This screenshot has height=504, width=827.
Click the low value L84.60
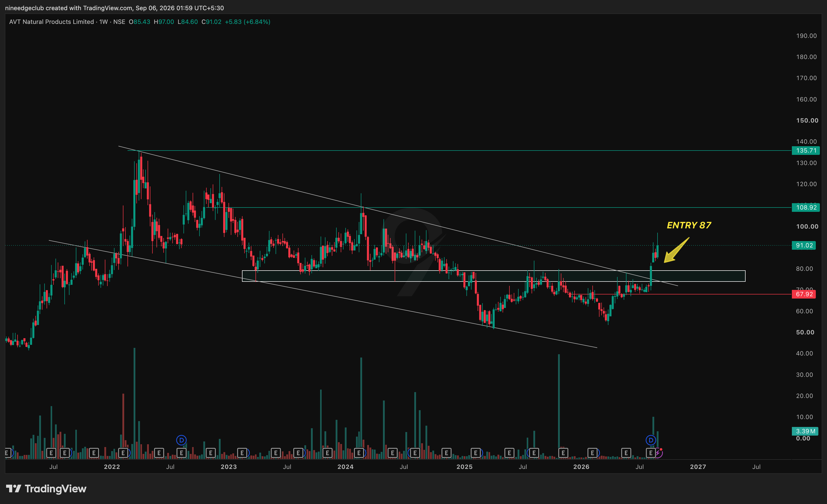(x=188, y=22)
